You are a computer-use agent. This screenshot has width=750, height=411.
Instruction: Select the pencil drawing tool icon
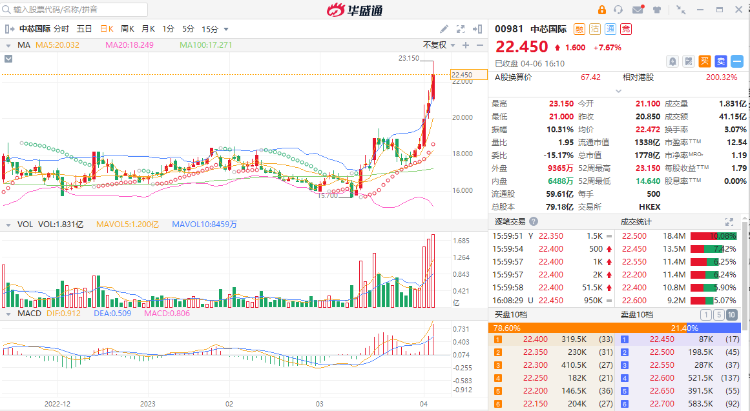point(444,29)
